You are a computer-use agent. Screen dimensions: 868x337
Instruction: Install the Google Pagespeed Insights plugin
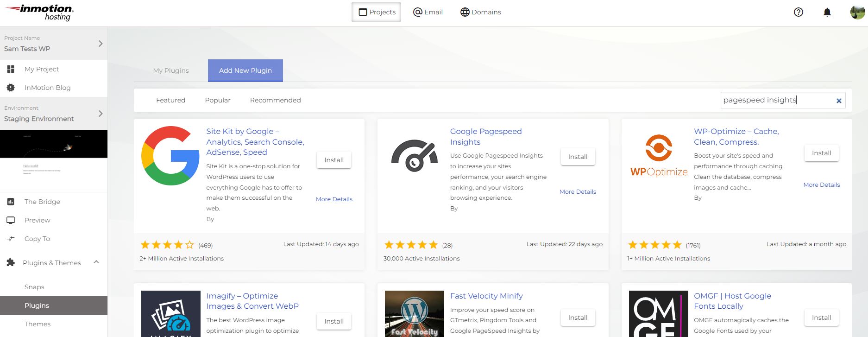click(578, 157)
